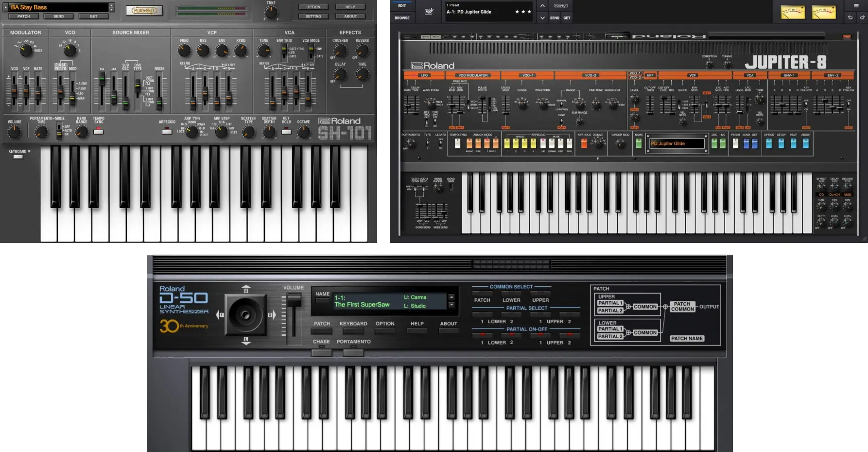
Task: Click the SH-101 delay TIME knob
Action: coord(362,74)
